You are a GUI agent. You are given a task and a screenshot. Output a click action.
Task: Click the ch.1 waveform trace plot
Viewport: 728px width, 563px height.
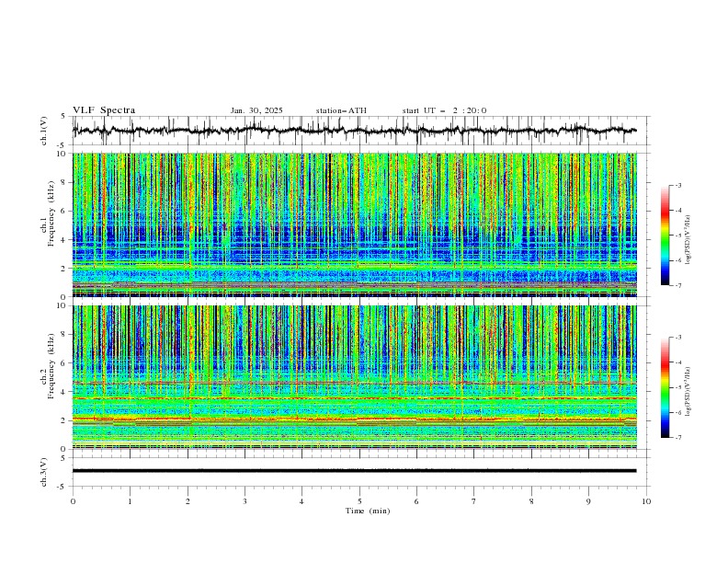click(x=354, y=131)
